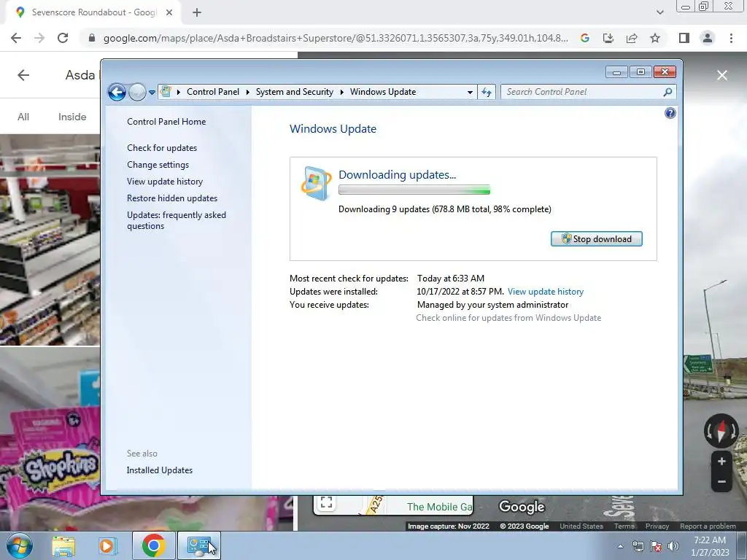Click the 'Today at 6:33 AM' text
The image size is (747, 560).
click(x=451, y=278)
